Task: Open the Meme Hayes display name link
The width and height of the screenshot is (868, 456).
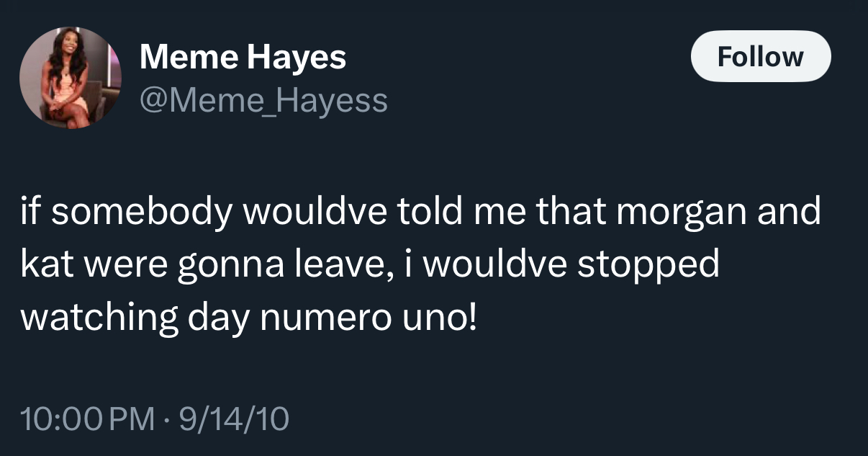Action: 243,57
